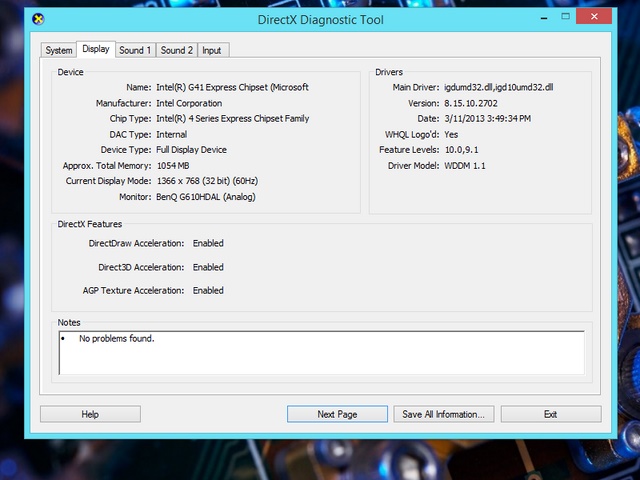This screenshot has width=640, height=480.
Task: Click feature levels value '10.0,9.1'
Action: tap(462, 150)
